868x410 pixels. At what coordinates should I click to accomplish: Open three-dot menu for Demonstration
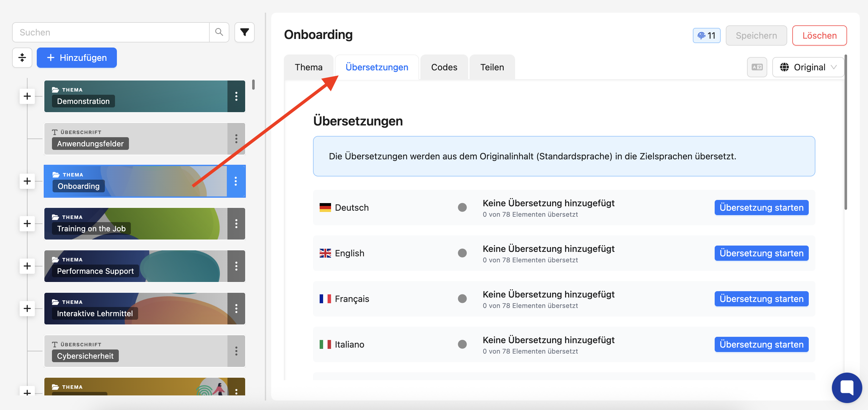click(236, 96)
